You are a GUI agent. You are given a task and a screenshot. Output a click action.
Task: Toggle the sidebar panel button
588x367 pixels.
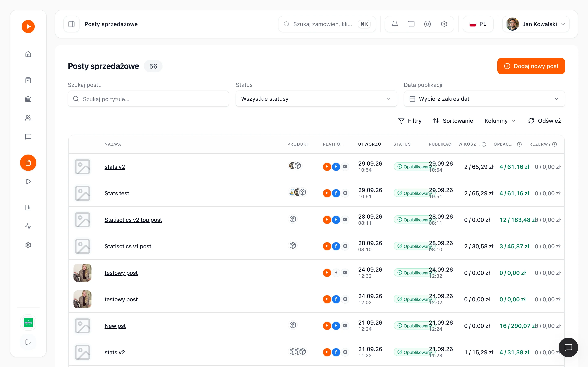point(71,24)
